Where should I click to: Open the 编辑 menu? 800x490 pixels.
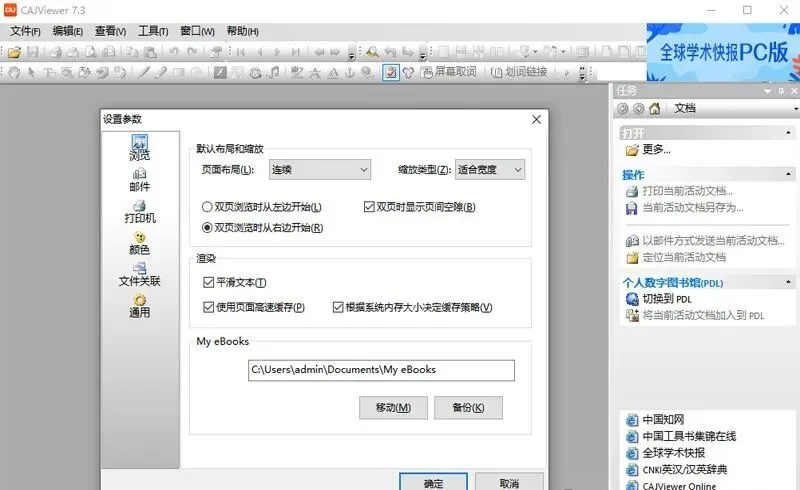[x=68, y=32]
